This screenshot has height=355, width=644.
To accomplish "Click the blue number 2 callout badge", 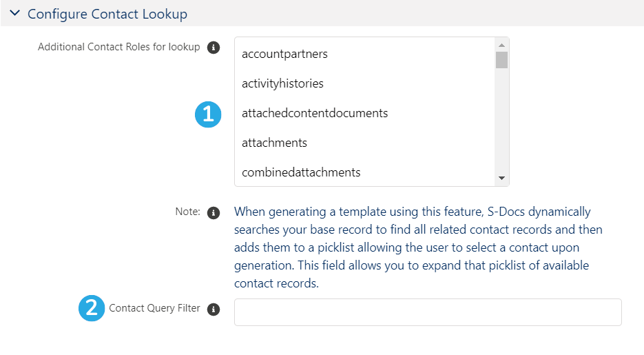I will 92,308.
